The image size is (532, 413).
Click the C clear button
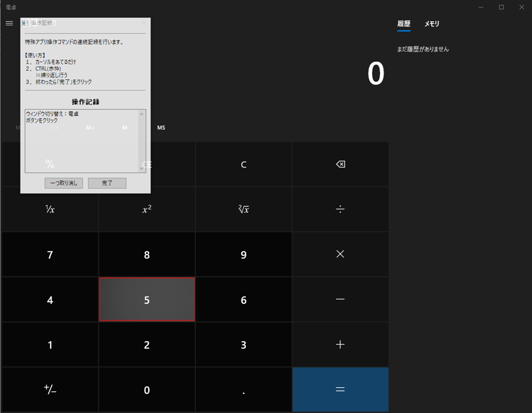pyautogui.click(x=244, y=165)
